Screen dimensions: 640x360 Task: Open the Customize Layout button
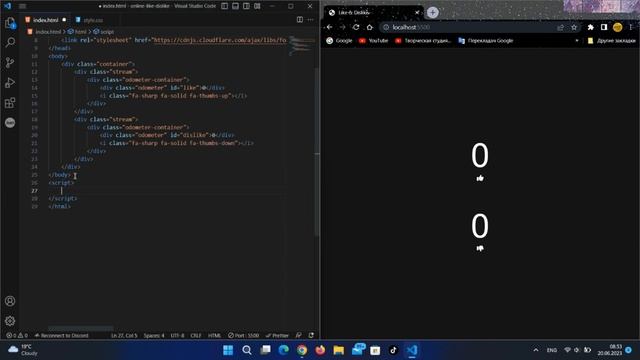click(x=257, y=6)
